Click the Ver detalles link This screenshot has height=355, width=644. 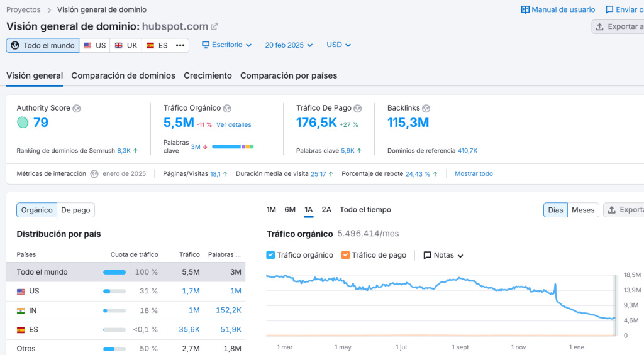233,124
